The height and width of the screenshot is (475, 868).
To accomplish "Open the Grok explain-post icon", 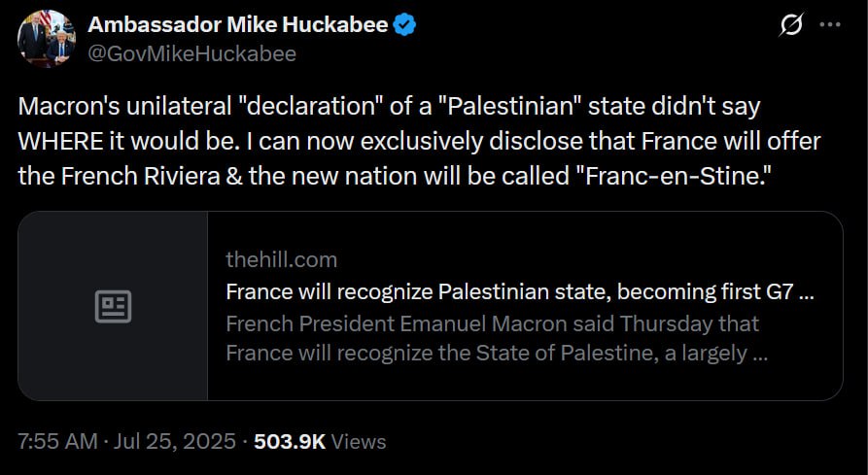I will pyautogui.click(x=791, y=26).
